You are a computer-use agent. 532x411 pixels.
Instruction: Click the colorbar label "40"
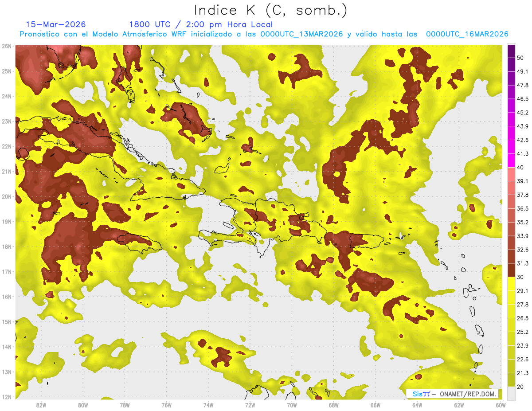(x=520, y=167)
